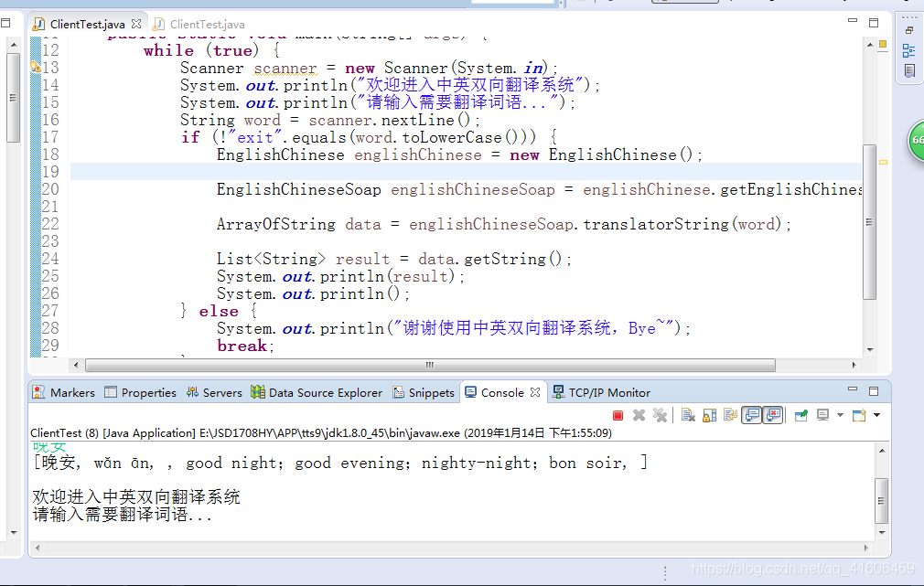Open the Properties tab
Image resolution: width=924 pixels, height=586 pixels.
(x=140, y=392)
